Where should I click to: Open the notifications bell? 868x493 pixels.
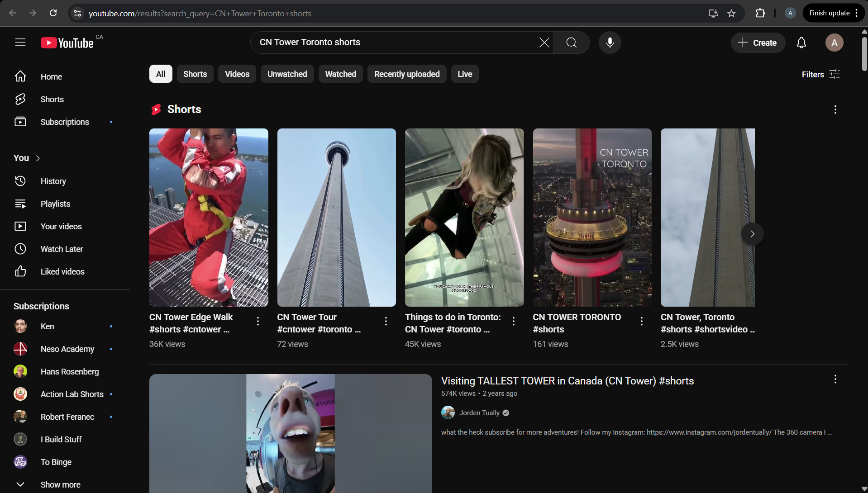801,43
